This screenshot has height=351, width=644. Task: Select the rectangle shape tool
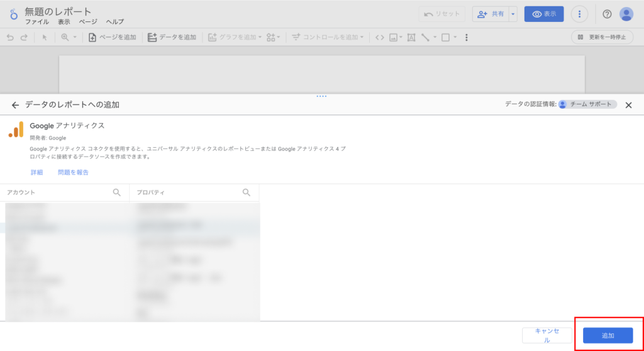point(446,37)
